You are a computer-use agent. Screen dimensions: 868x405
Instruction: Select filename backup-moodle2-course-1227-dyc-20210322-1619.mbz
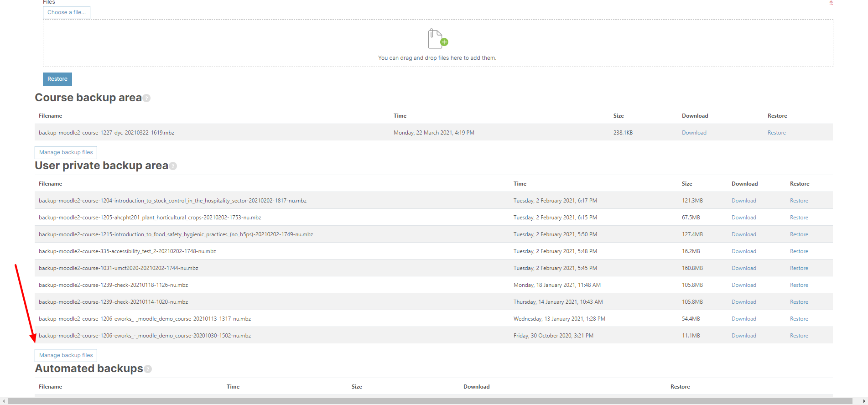point(106,133)
